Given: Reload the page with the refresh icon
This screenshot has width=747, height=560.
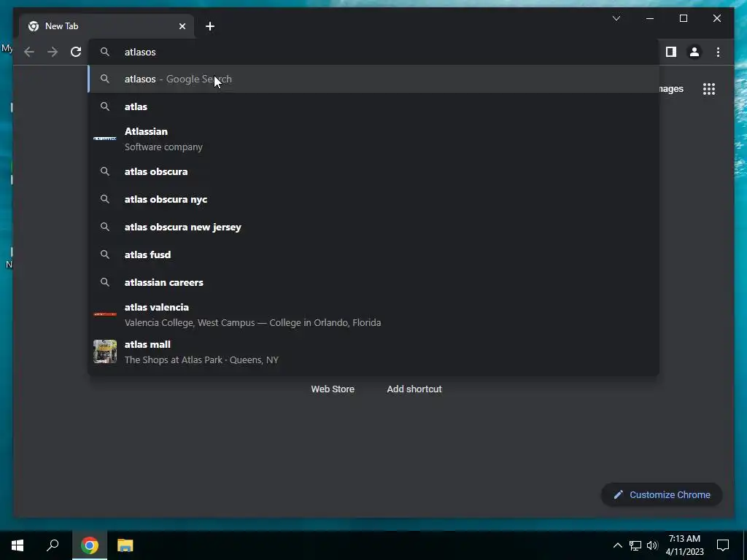Looking at the screenshot, I should [x=76, y=52].
